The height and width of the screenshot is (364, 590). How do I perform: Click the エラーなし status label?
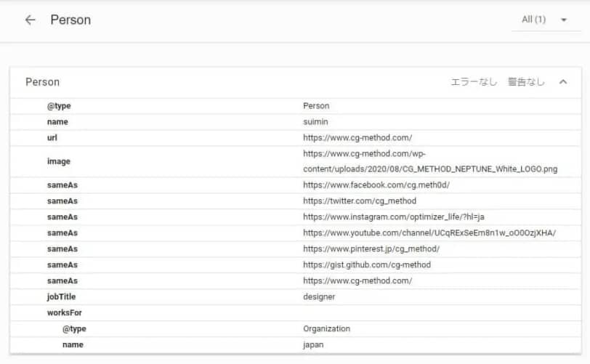[474, 82]
